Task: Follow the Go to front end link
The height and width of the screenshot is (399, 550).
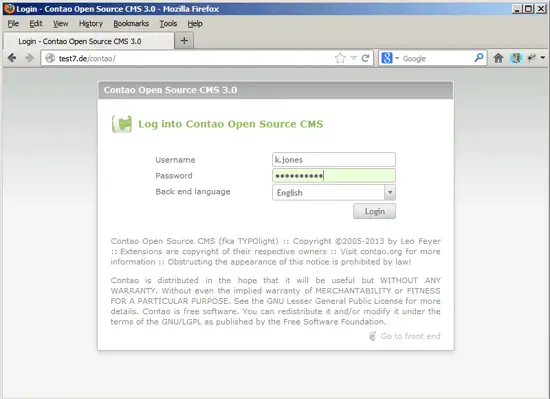Action: tap(410, 336)
